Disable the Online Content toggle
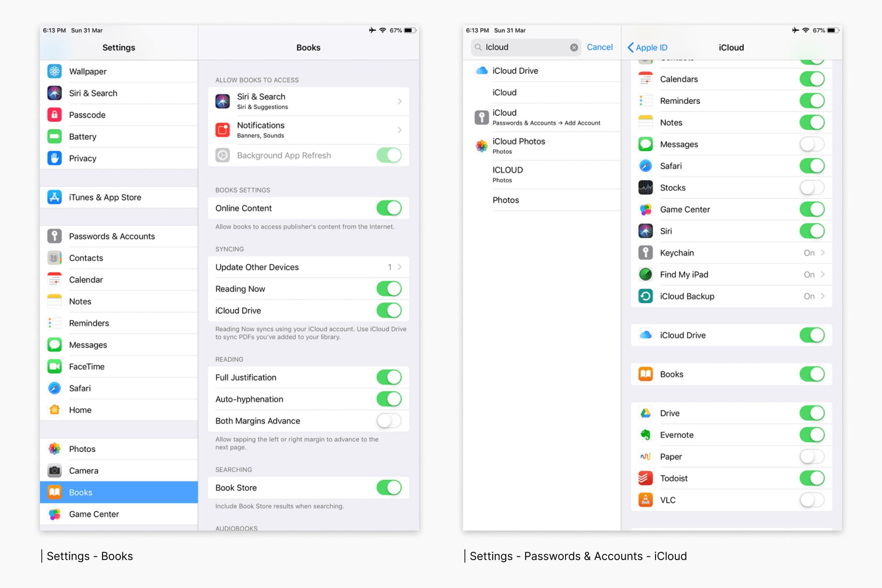The image size is (882, 588). (389, 208)
